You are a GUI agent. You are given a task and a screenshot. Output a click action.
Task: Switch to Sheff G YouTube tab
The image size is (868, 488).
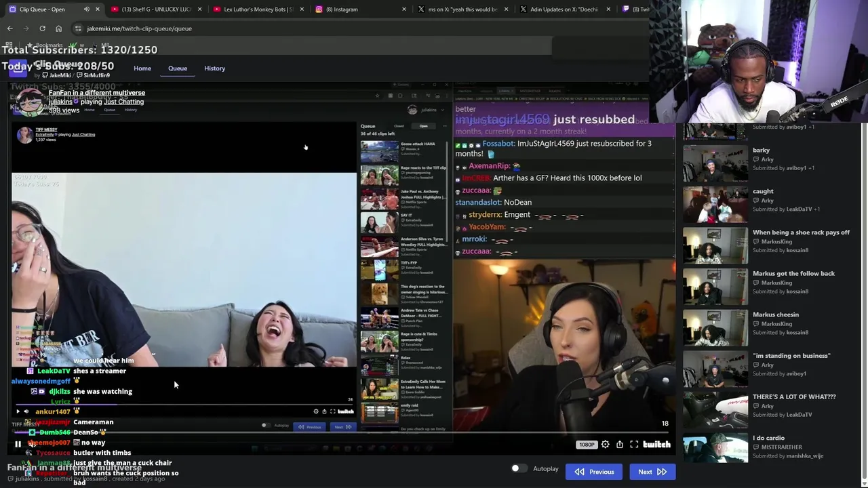157,9
